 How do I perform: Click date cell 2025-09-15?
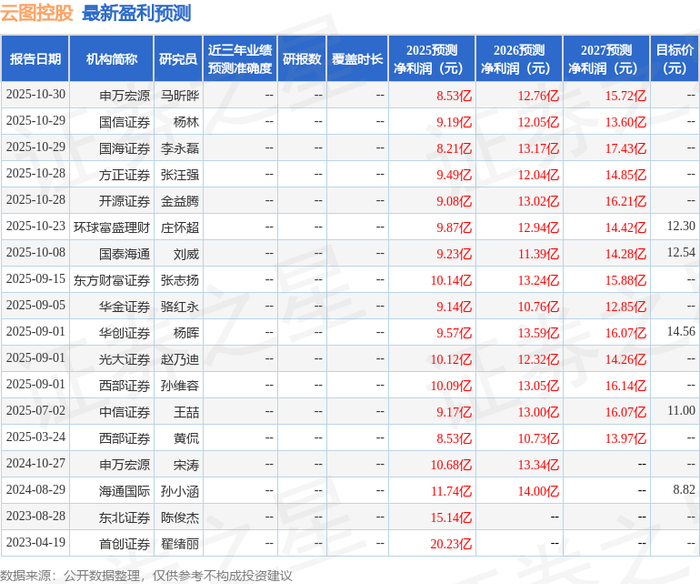click(36, 279)
